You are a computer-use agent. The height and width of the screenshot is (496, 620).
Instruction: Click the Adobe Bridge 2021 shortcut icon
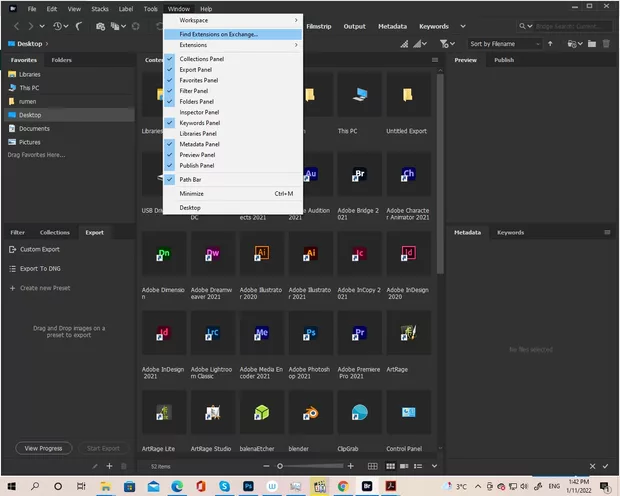click(x=360, y=175)
